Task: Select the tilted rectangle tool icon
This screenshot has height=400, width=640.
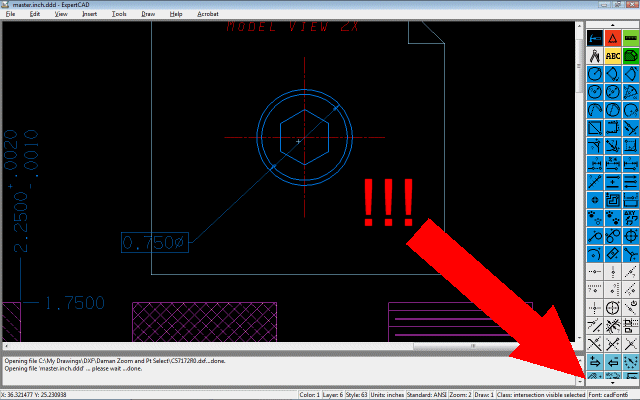Action: [x=613, y=254]
